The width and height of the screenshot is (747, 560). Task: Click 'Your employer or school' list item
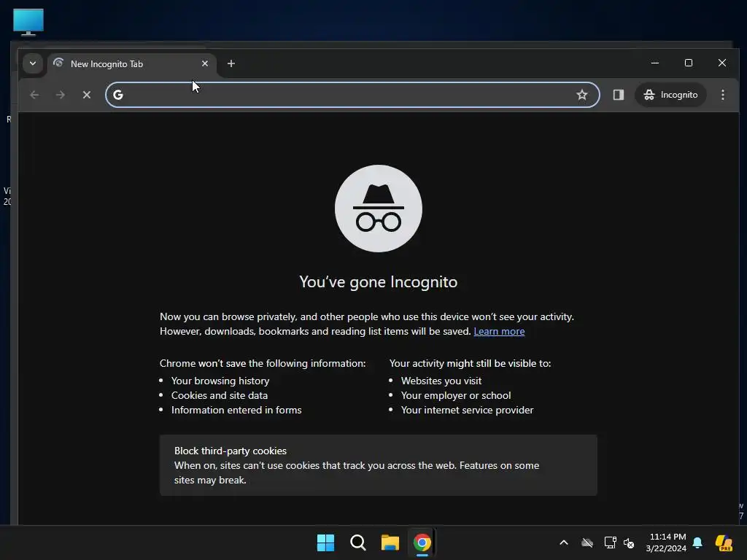[456, 395]
